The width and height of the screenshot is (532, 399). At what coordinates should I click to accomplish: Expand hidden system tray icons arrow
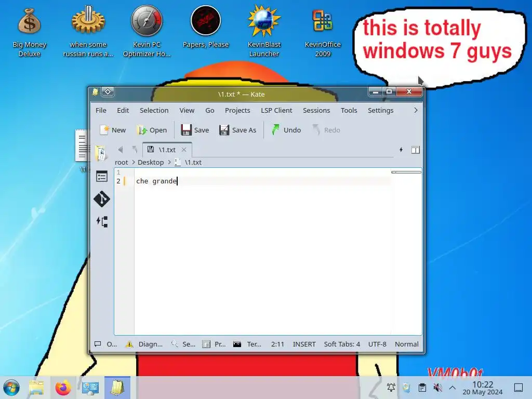(x=453, y=388)
